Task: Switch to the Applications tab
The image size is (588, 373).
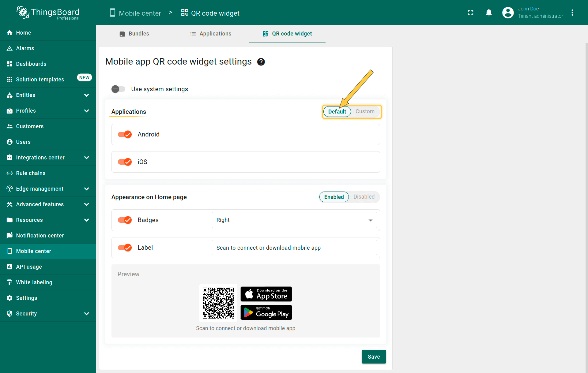Action: pos(211,34)
